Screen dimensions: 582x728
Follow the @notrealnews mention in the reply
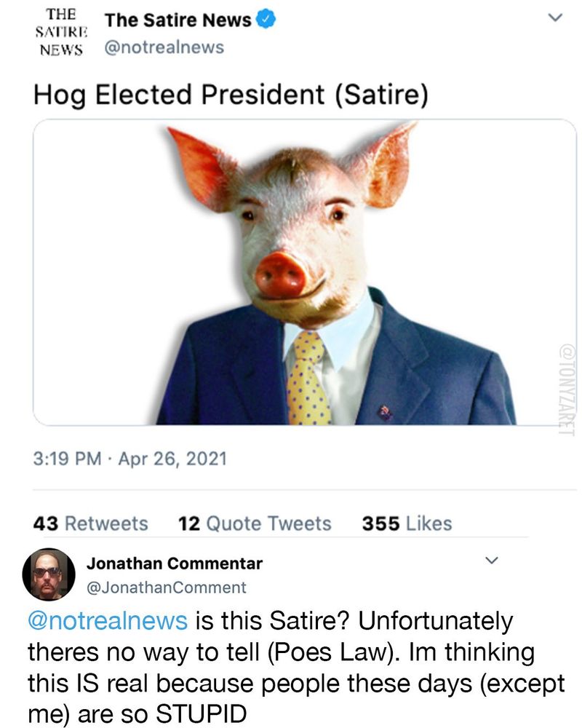107,621
